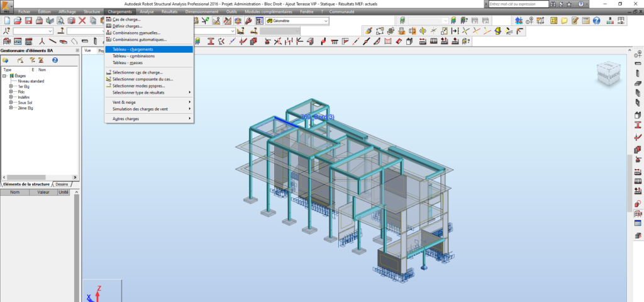
Task: Click the screen capture camera icon
Action: point(72,21)
